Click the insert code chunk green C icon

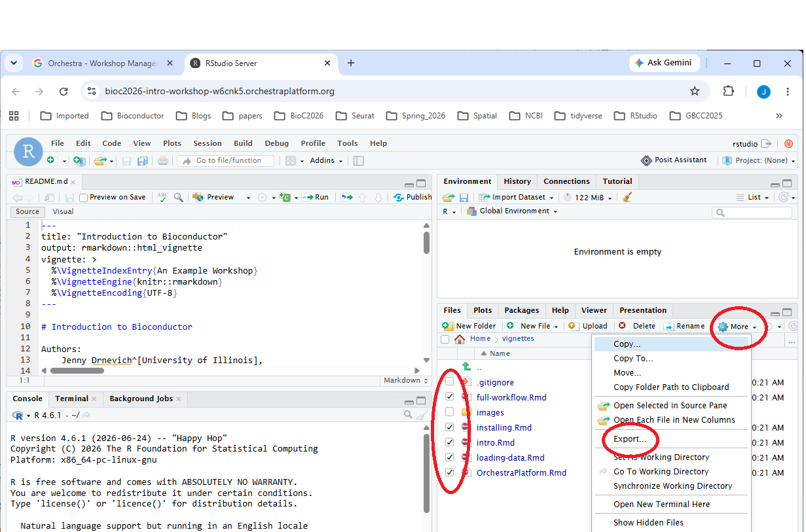click(284, 197)
